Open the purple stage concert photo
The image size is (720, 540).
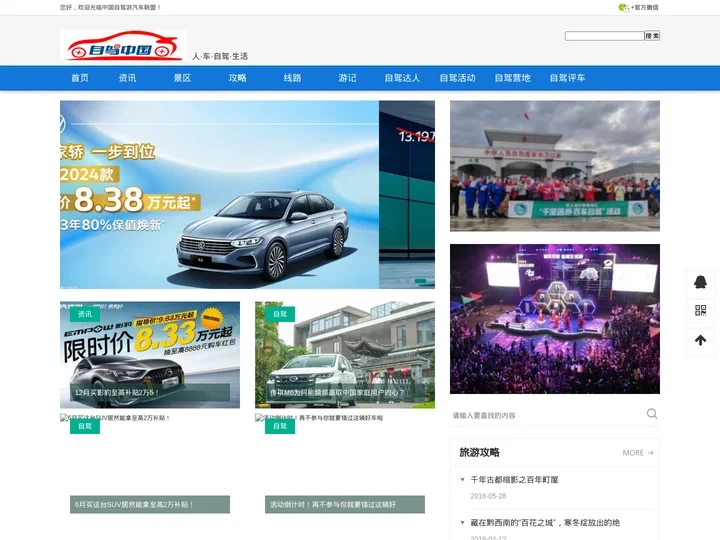point(555,319)
